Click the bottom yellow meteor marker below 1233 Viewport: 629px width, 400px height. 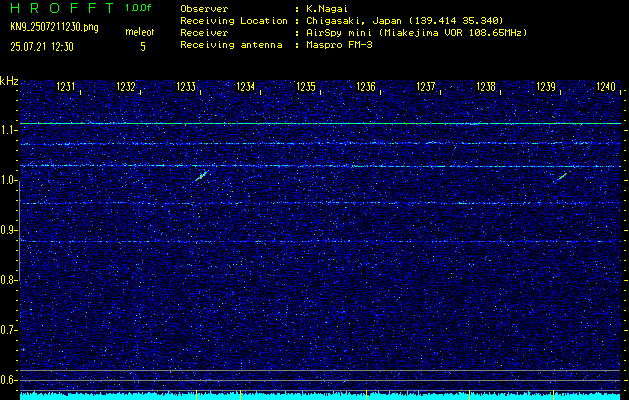[x=197, y=395]
